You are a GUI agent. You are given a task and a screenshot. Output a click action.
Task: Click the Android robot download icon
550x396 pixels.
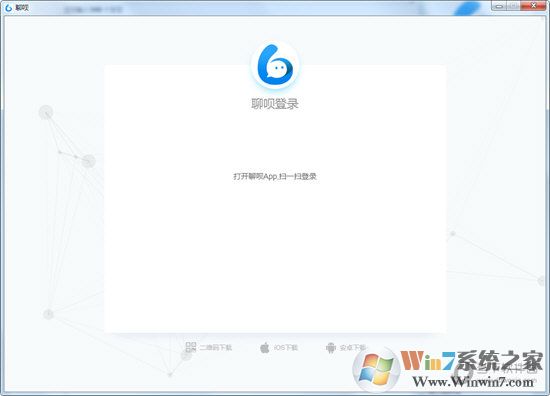click(x=330, y=348)
